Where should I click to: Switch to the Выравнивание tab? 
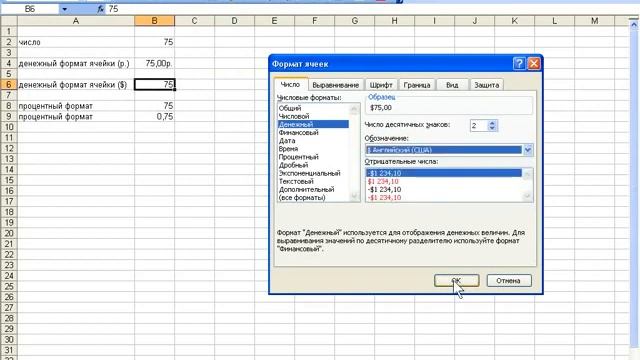pos(336,85)
